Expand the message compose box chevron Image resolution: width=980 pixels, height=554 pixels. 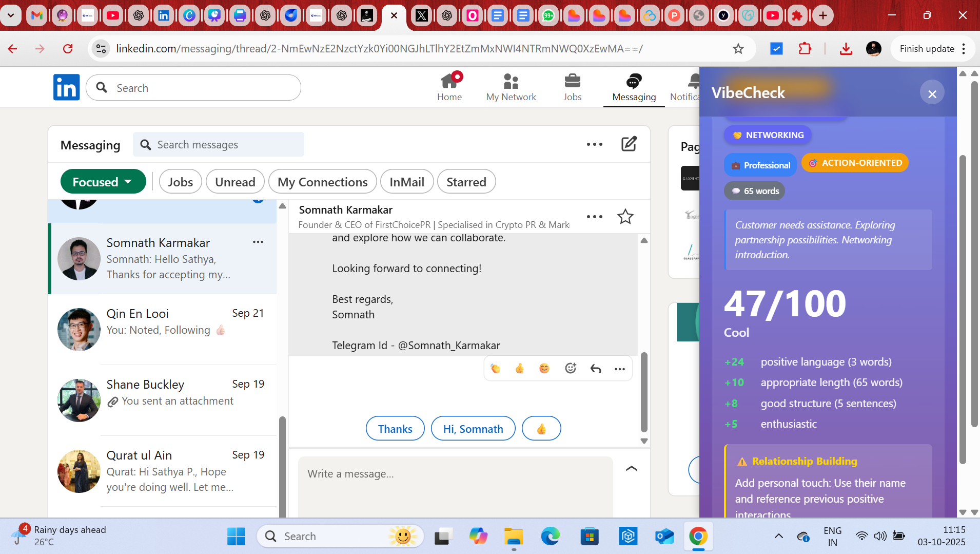click(632, 469)
